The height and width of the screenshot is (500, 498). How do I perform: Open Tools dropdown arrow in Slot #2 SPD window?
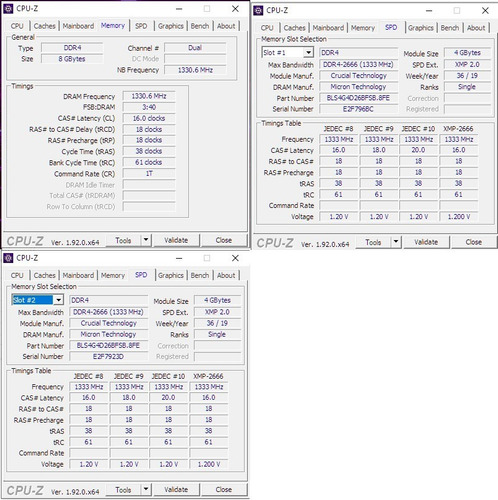146,489
